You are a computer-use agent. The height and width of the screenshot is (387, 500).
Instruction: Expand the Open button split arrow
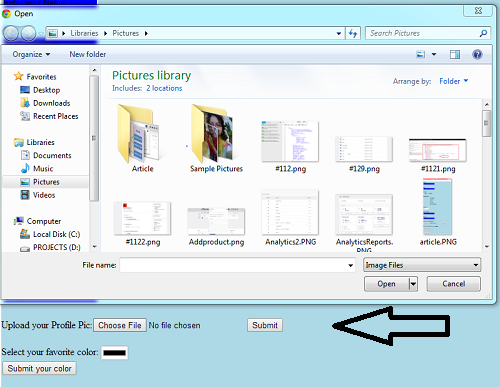click(x=413, y=284)
